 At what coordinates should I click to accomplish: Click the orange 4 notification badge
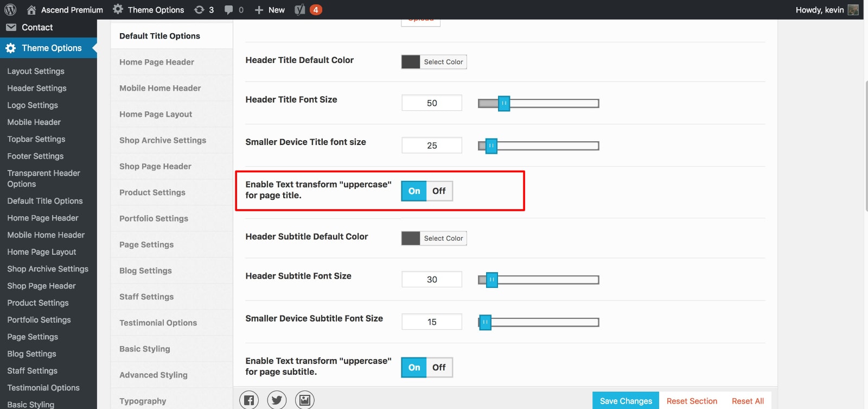click(x=316, y=10)
